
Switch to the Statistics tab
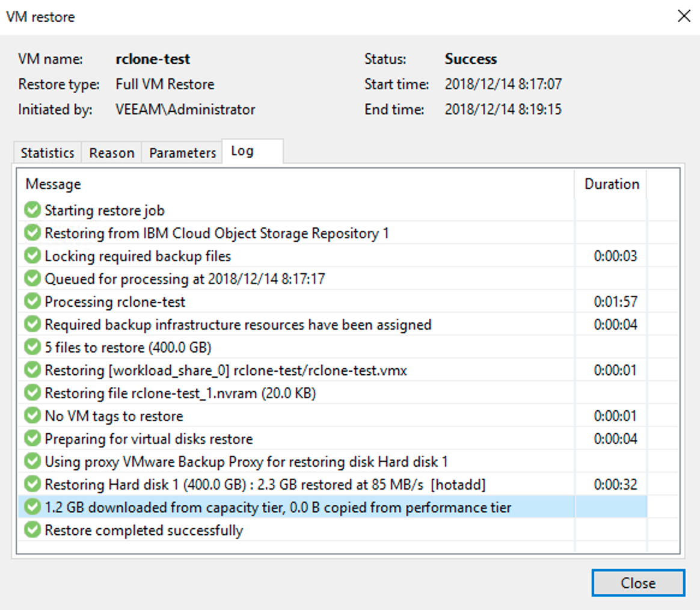(48, 153)
